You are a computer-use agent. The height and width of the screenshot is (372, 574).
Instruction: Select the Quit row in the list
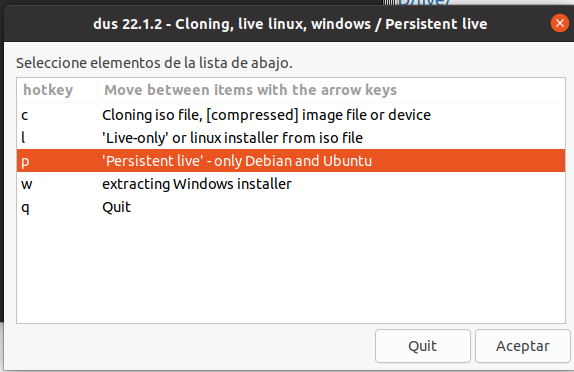click(291, 207)
